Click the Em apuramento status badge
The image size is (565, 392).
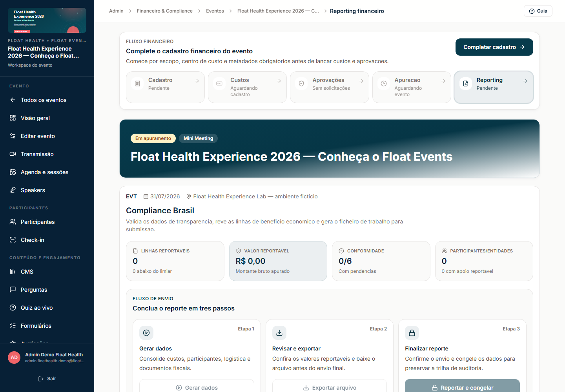153,138
